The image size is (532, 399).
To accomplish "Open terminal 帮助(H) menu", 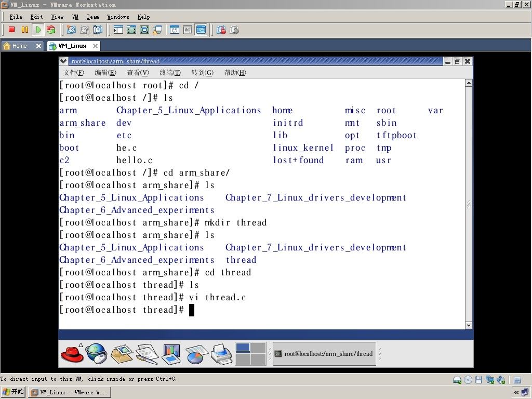I will tap(235, 72).
